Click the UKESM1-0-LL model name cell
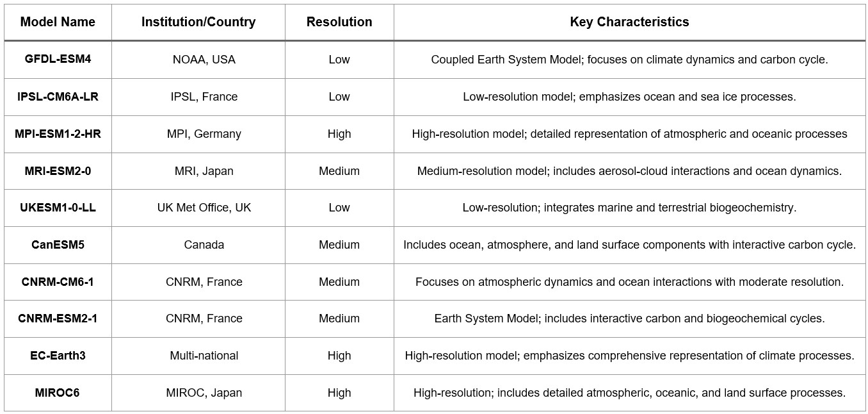This screenshot has height=414, width=868. click(58, 208)
